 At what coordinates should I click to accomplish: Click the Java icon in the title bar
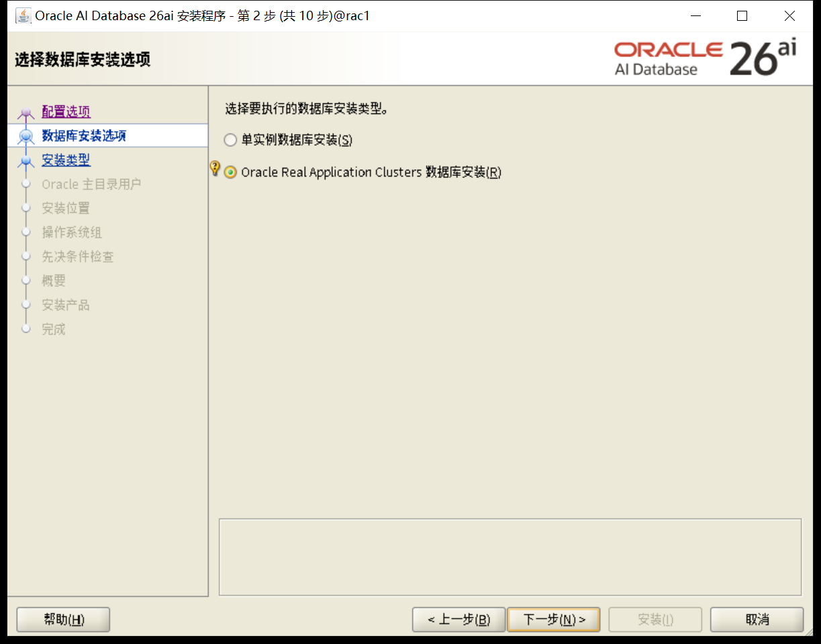[x=23, y=15]
